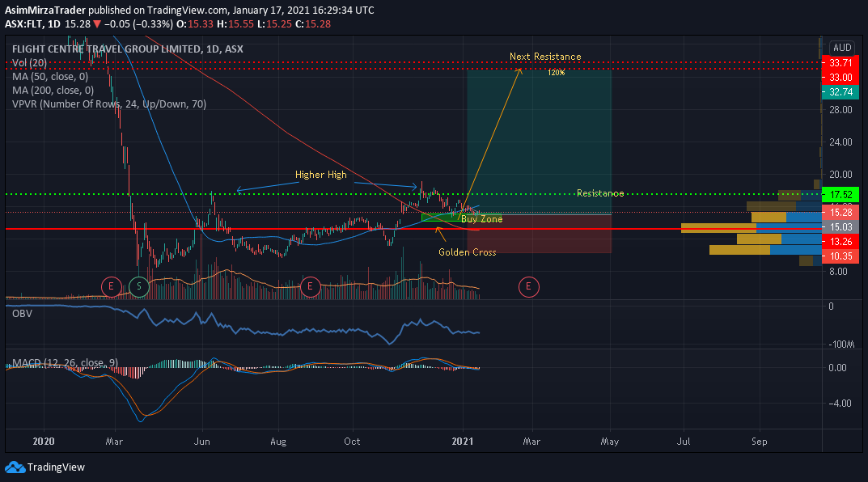
Task: Open the upcoming earnings E marker past the price data
Action: pos(529,286)
